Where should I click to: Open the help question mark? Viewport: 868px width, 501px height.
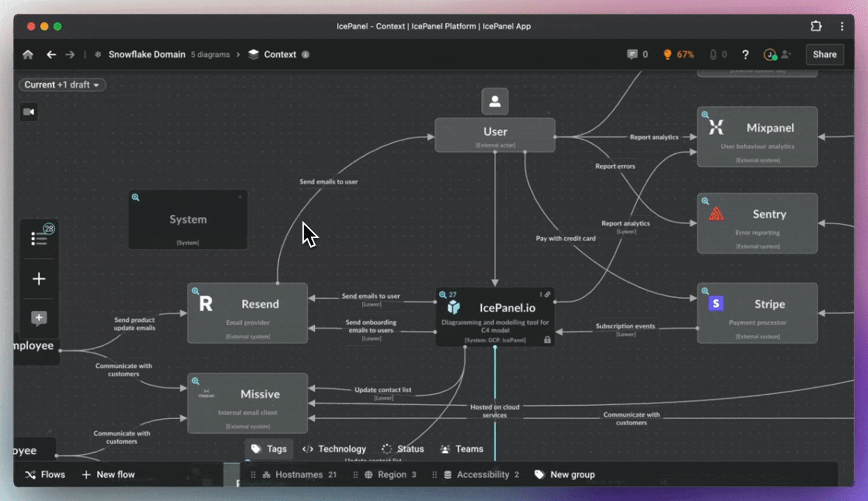tap(746, 55)
